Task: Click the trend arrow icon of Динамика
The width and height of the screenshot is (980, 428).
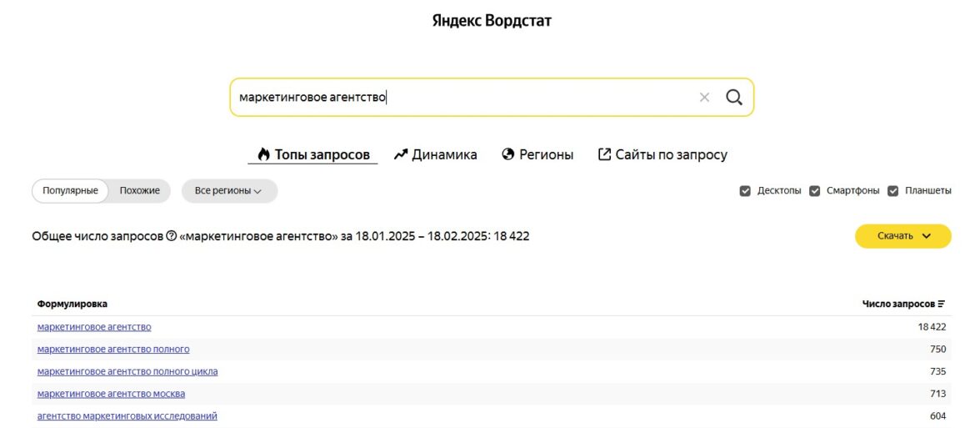Action: point(401,154)
